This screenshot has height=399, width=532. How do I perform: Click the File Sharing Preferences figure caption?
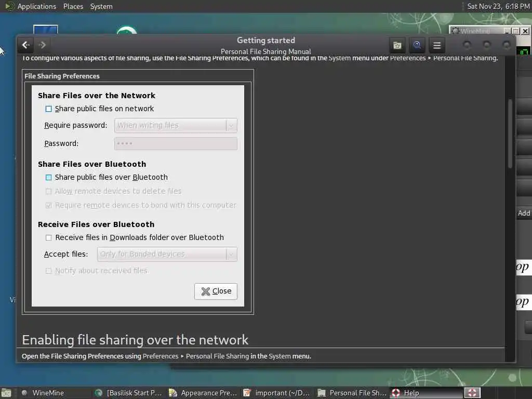62,76
